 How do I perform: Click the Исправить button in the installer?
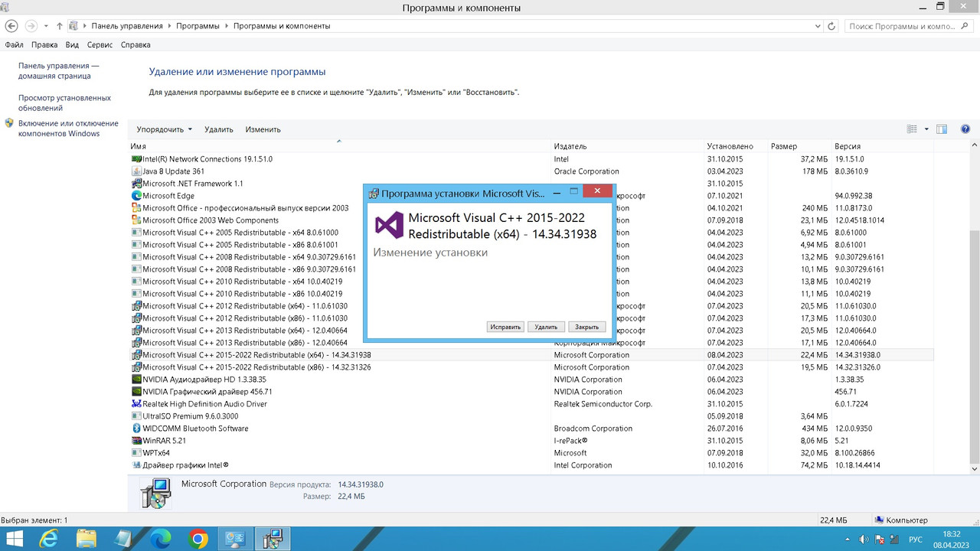click(505, 327)
